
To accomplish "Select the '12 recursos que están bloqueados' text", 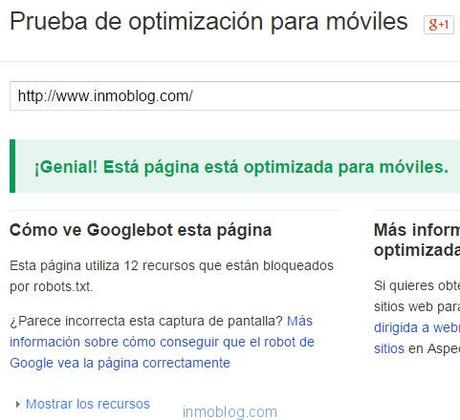I will (x=229, y=266).
